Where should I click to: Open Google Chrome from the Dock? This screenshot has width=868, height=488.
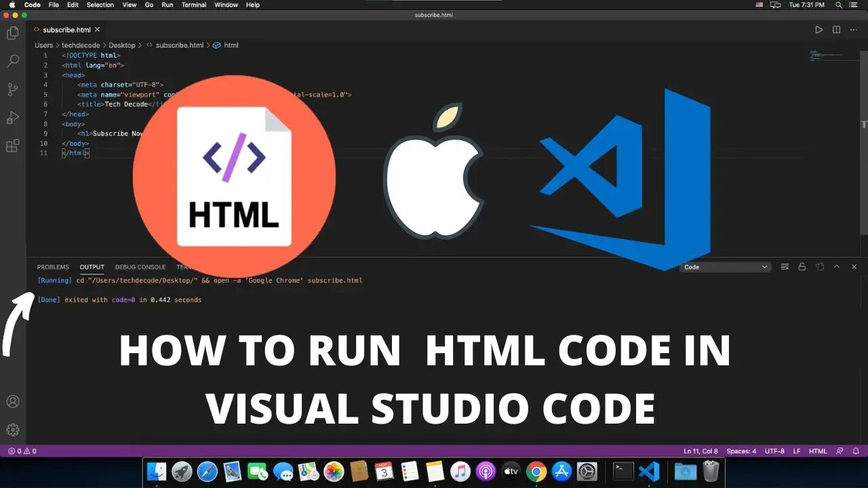(536, 471)
